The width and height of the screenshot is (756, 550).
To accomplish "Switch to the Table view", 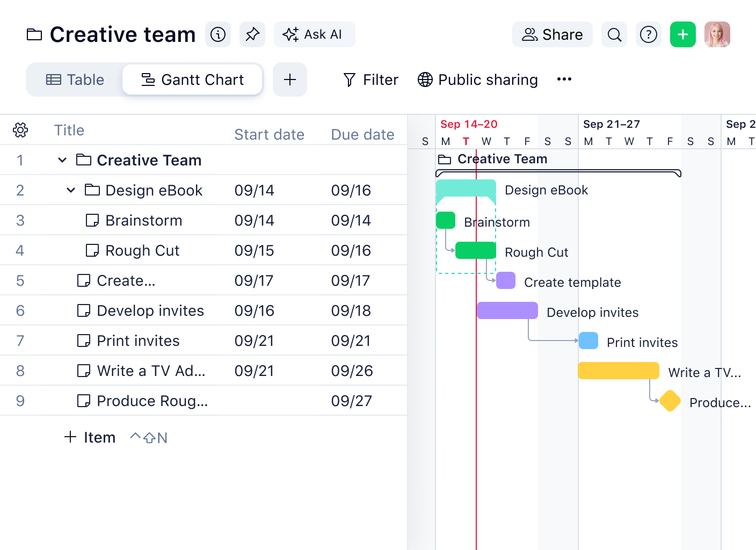I will point(75,79).
